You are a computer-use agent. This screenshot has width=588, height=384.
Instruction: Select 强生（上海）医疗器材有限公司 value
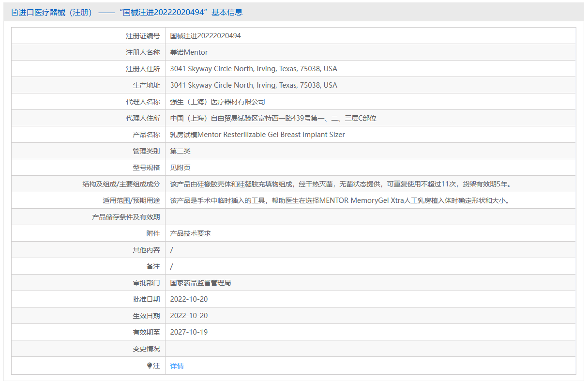(218, 102)
